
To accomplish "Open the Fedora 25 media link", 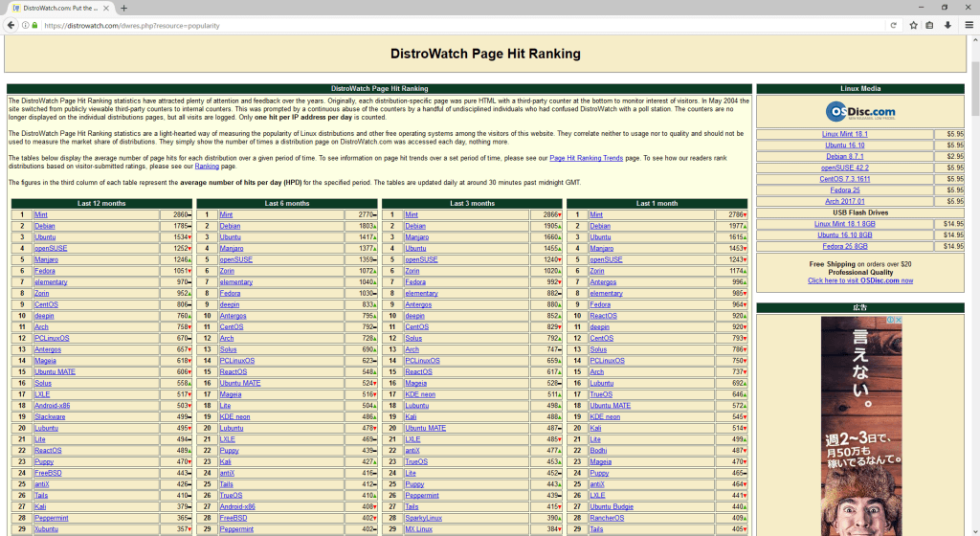I will [844, 190].
